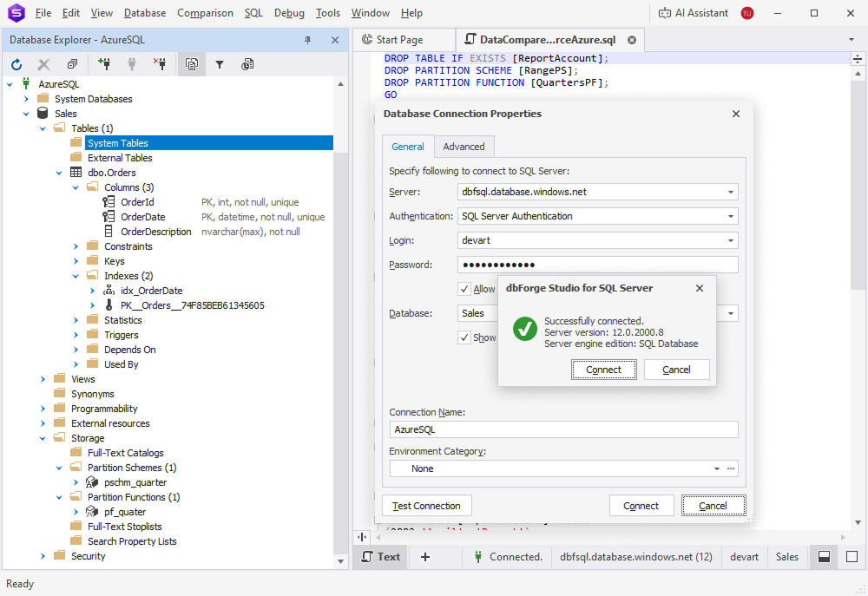Open the Database menu
Image resolution: width=868 pixels, height=596 pixels.
coord(144,13)
